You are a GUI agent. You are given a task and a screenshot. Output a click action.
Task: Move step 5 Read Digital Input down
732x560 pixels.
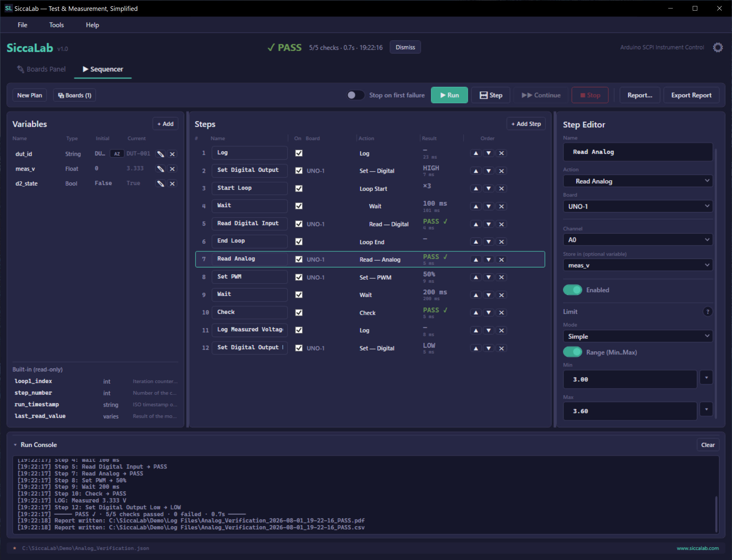[488, 224]
